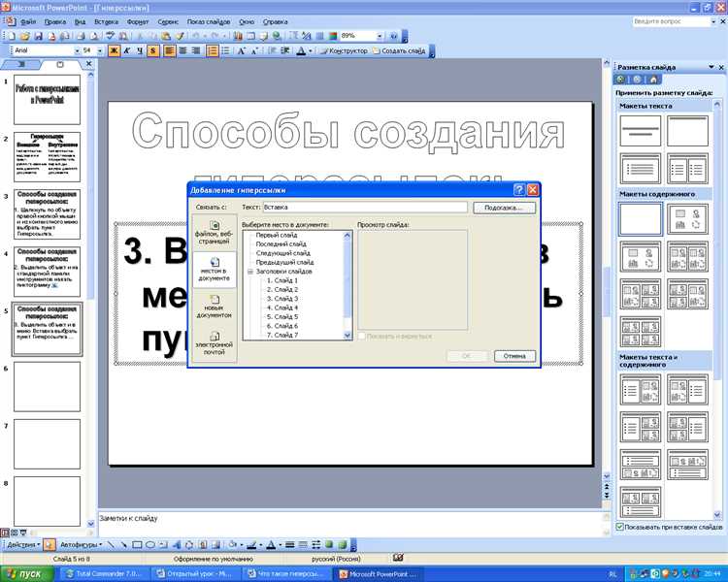Viewport: 728px width, 582px height.
Task: Open the Файл menu
Action: point(28,21)
